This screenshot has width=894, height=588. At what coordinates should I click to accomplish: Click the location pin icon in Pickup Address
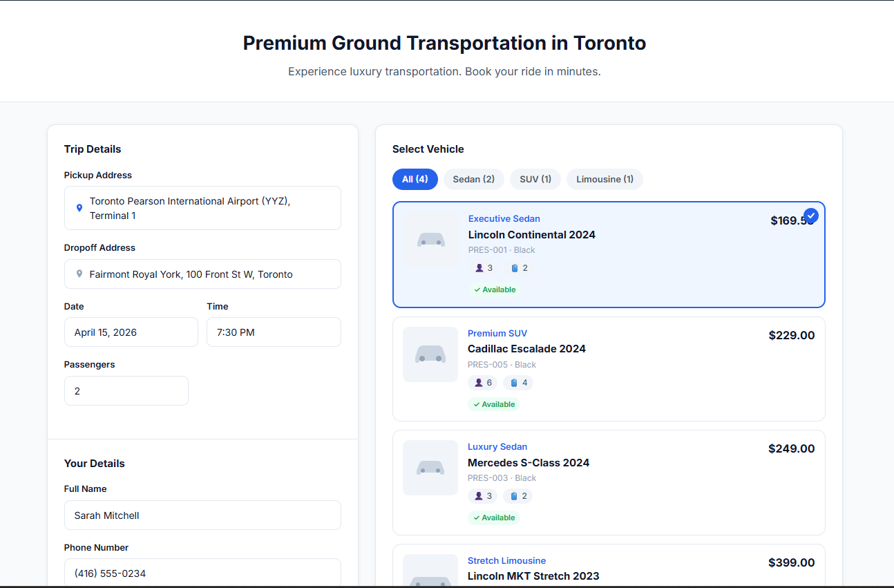(x=79, y=208)
